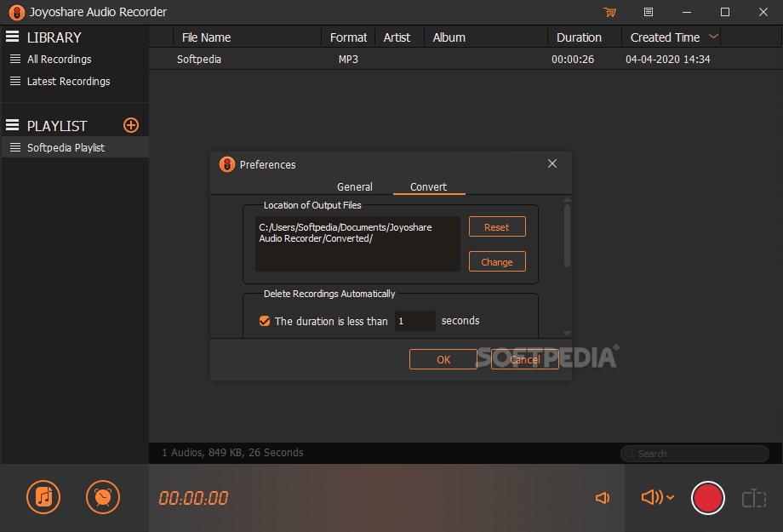Add a new playlist with the plus icon
This screenshot has height=532, width=783.
click(x=130, y=125)
